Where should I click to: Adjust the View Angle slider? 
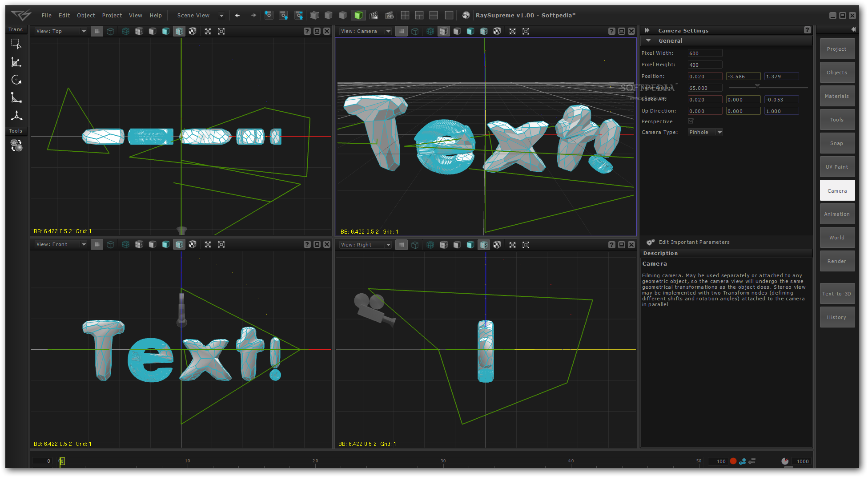tap(757, 87)
